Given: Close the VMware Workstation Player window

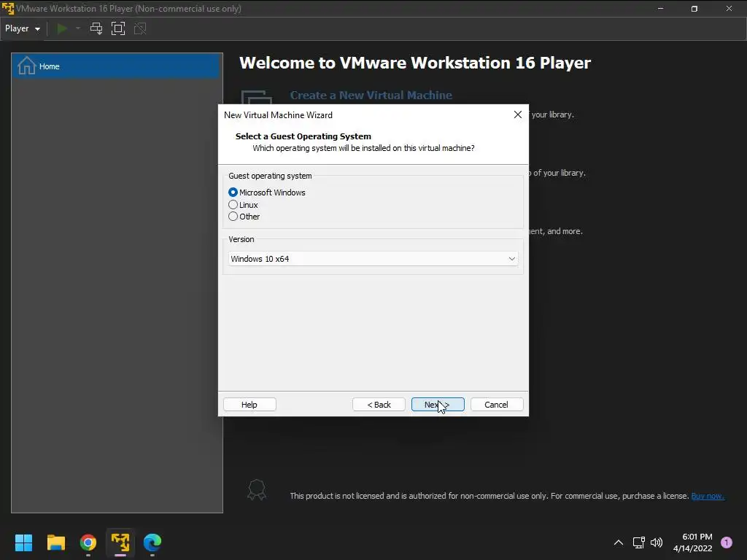Looking at the screenshot, I should coord(729,9).
